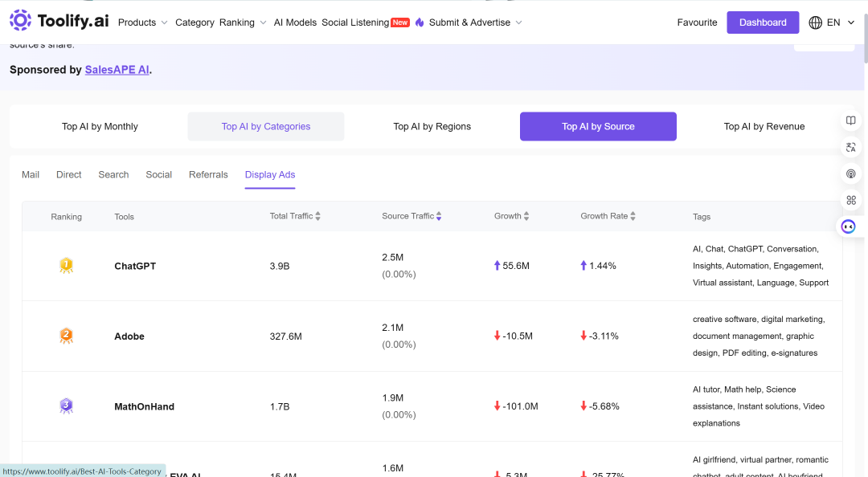Image resolution: width=868 pixels, height=477 pixels.
Task: Click the flame icon beside Submit & Advertise
Action: (x=420, y=22)
